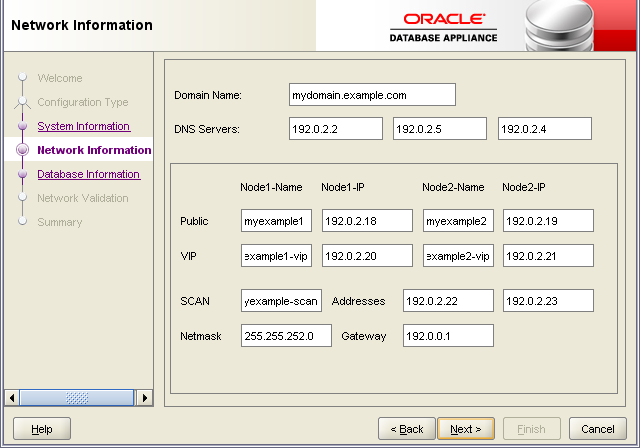Click the VIP Node2-IP field 192.0.2.21

548,256
